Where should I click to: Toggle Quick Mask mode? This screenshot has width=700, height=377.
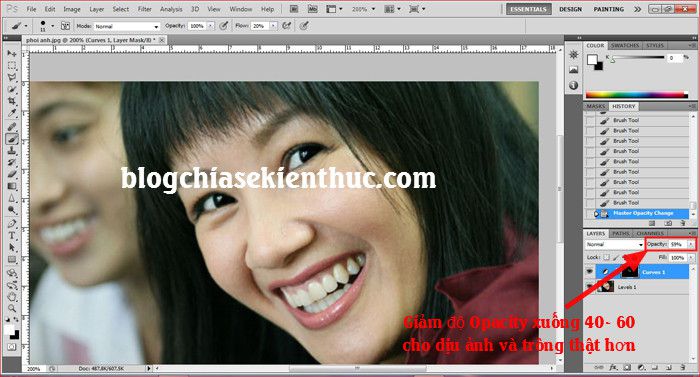(12, 347)
